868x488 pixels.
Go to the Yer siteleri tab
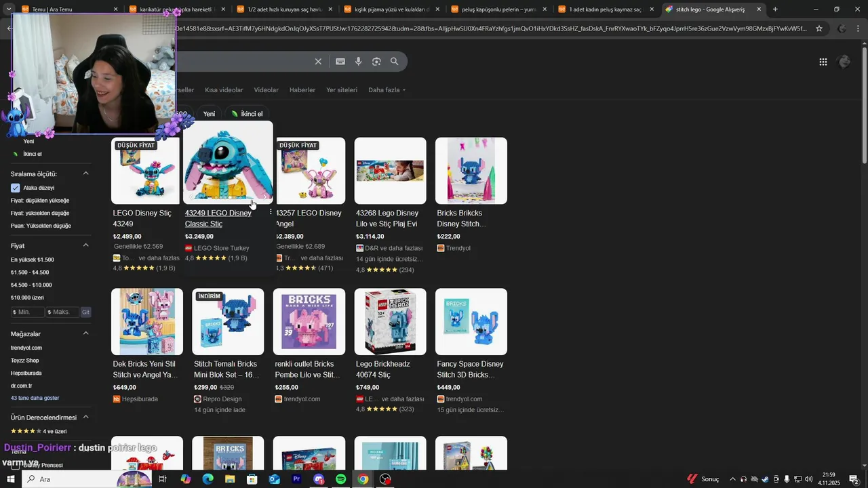tap(342, 90)
